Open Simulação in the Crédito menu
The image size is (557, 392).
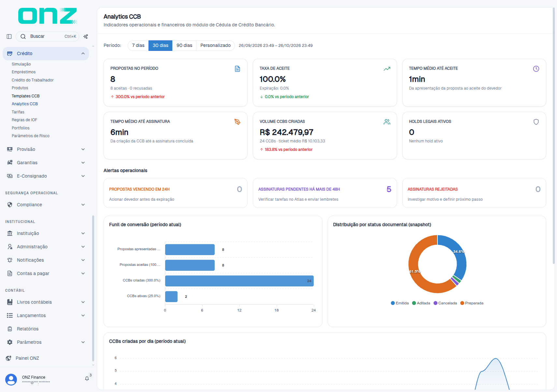point(21,64)
